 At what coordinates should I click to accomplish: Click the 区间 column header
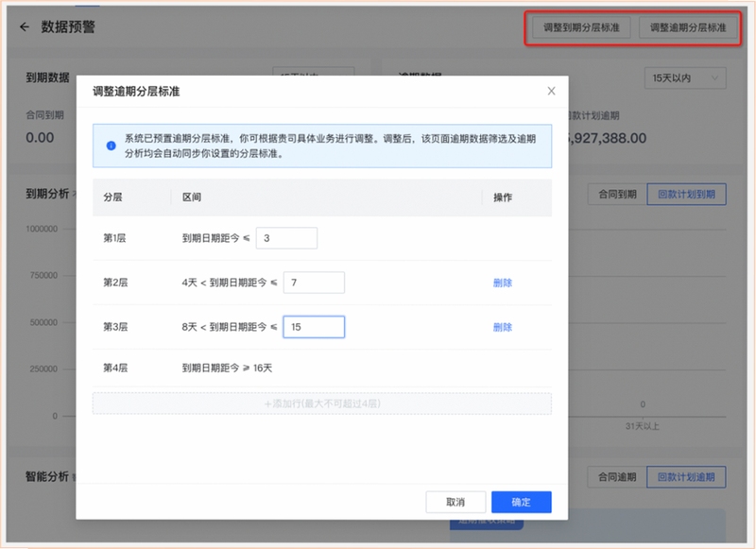[x=192, y=197]
